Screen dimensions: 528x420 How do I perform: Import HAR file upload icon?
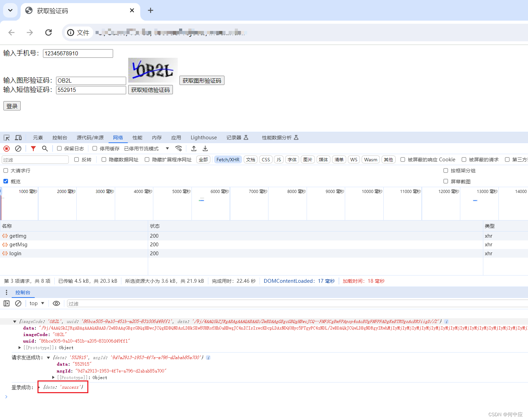pos(194,149)
